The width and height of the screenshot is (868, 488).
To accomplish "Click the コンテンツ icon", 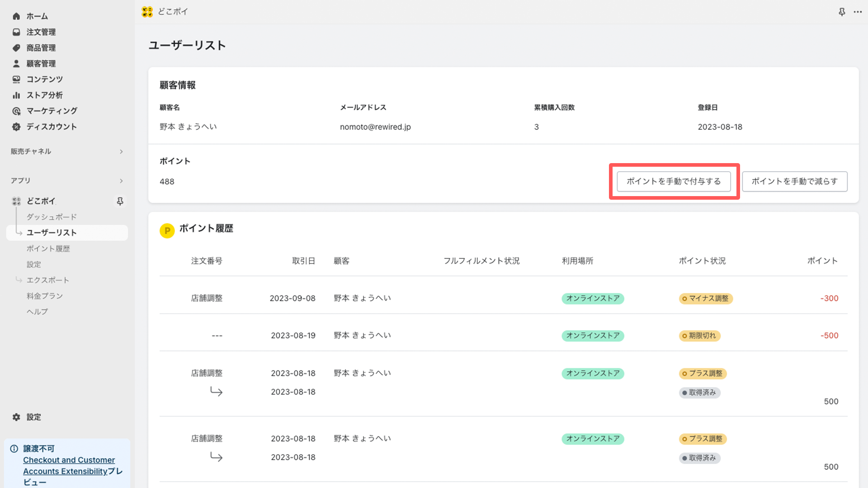I will [x=16, y=80].
